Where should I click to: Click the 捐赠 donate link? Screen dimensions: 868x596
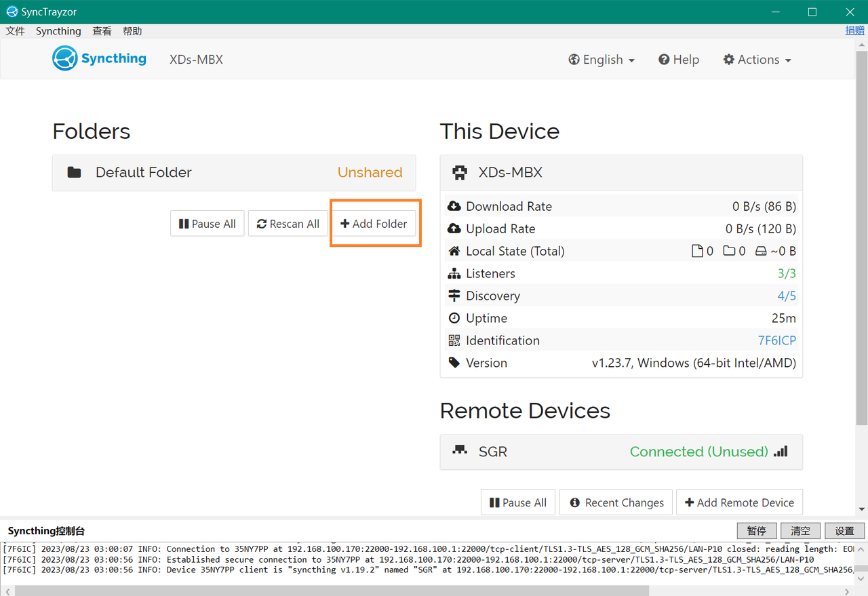(x=854, y=31)
